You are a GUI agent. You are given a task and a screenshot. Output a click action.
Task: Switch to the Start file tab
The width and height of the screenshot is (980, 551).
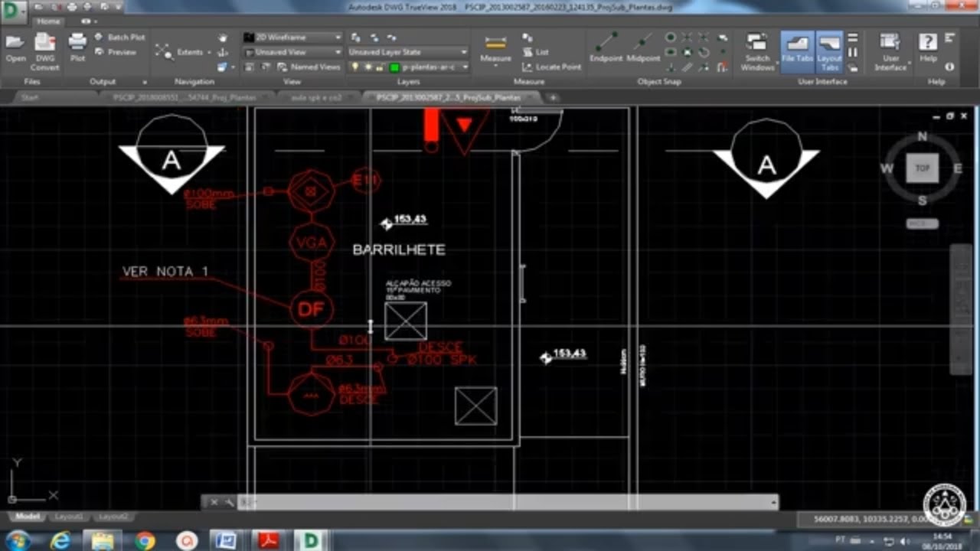(30, 97)
